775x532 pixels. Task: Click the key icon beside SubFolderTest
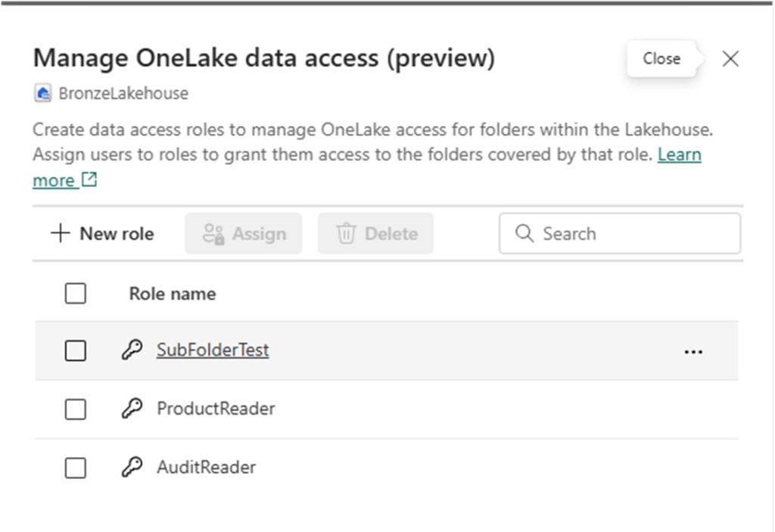click(x=132, y=350)
